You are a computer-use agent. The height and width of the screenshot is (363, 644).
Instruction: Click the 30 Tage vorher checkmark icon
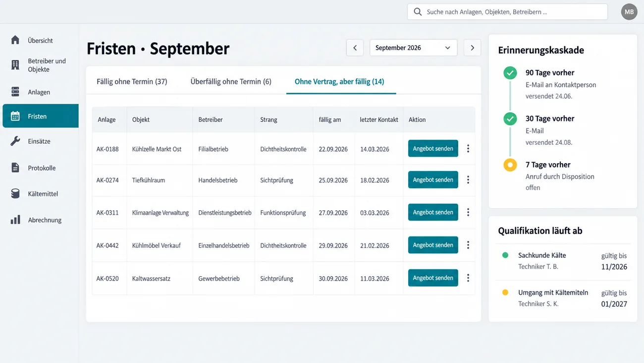(x=510, y=119)
